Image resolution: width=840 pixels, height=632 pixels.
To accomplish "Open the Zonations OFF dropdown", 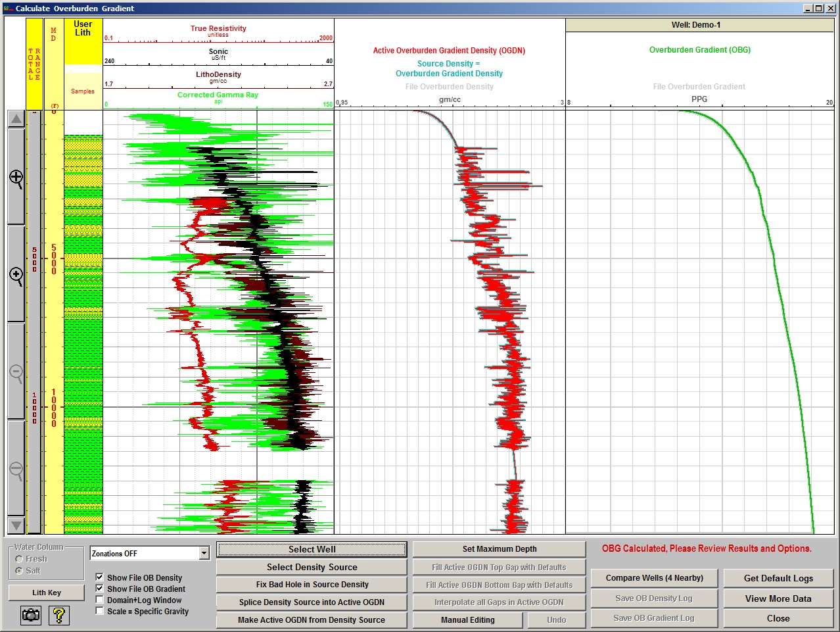I will point(206,552).
